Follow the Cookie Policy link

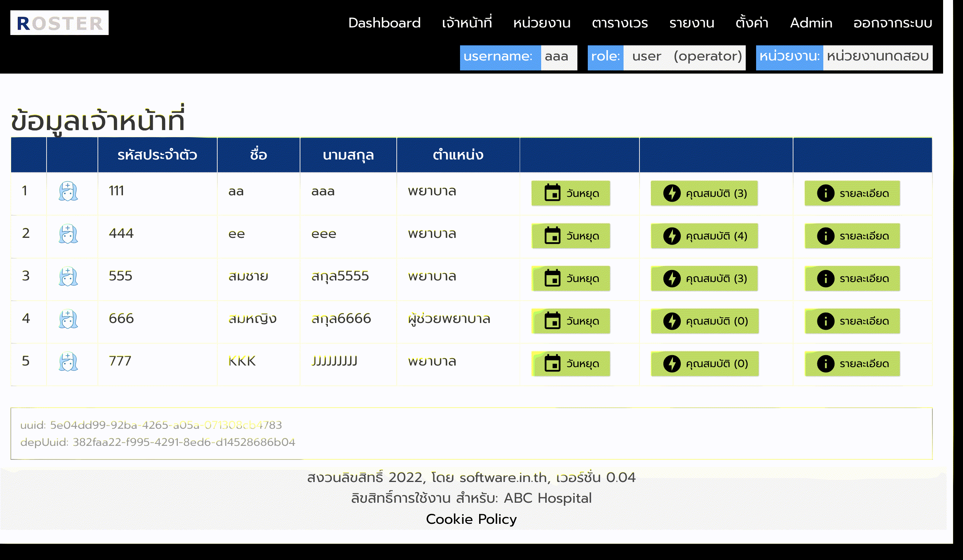tap(471, 519)
